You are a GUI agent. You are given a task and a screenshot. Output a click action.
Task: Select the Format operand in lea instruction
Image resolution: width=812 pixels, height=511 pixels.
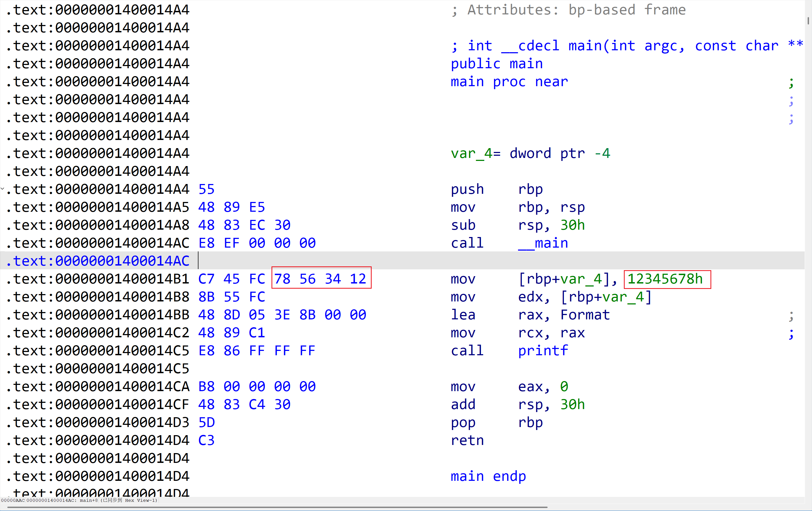coord(585,315)
